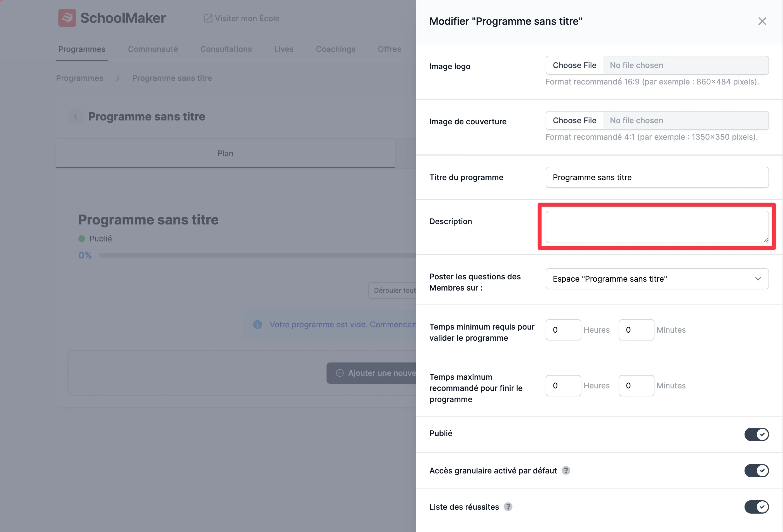
Task: Click 'No file chosen' beside Image de couverture
Action: (x=636, y=121)
